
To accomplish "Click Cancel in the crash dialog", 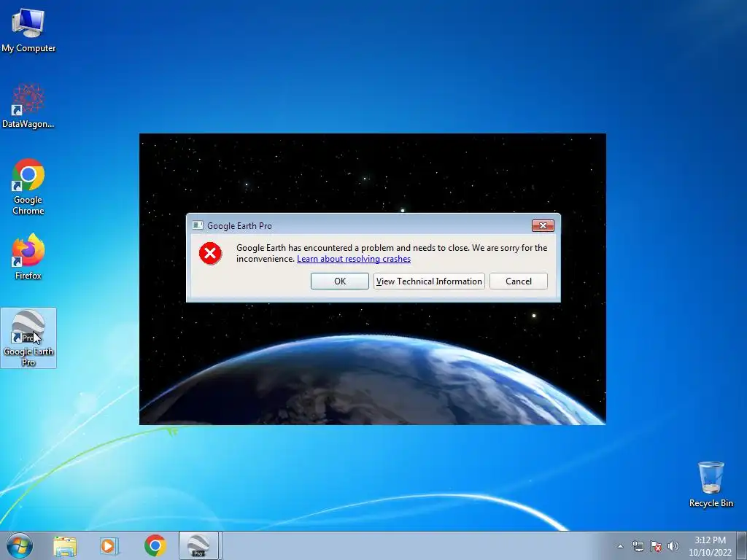I will [x=519, y=281].
